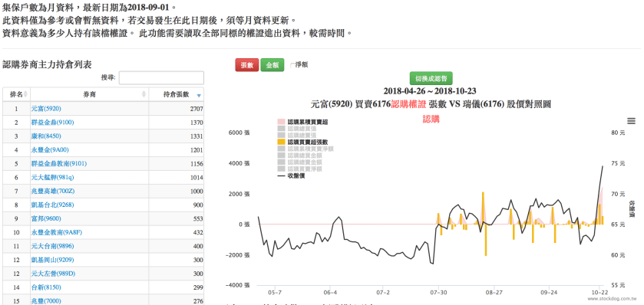The height and width of the screenshot is (305, 644).
Task: Select broker 永豐金敦南(9A8F)
Action: click(x=57, y=232)
